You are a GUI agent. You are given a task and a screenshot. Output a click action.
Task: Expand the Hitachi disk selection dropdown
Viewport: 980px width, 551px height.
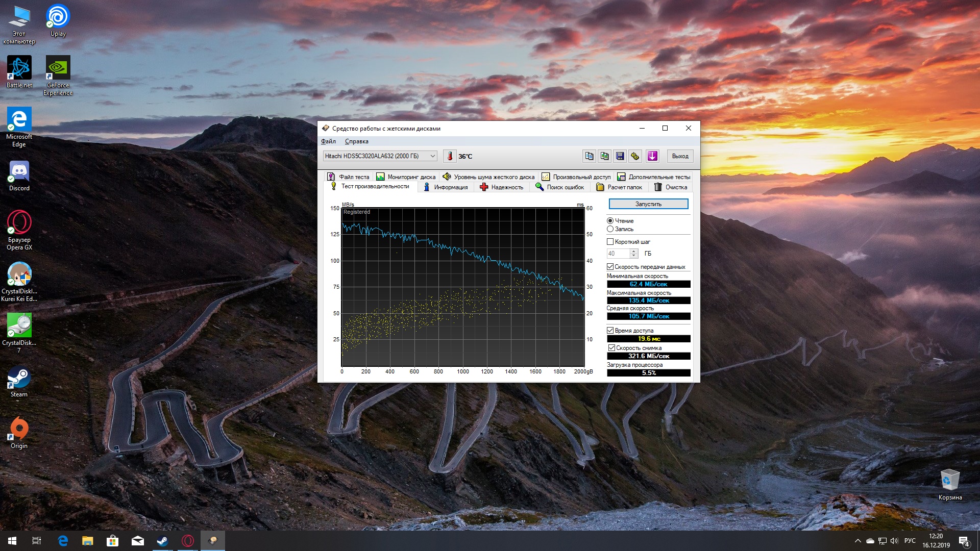pos(432,156)
